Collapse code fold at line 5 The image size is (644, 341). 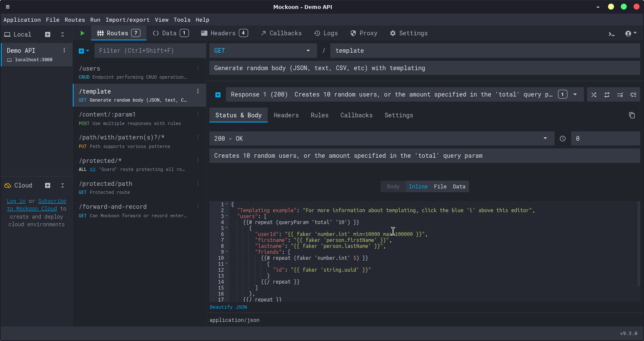(227, 228)
